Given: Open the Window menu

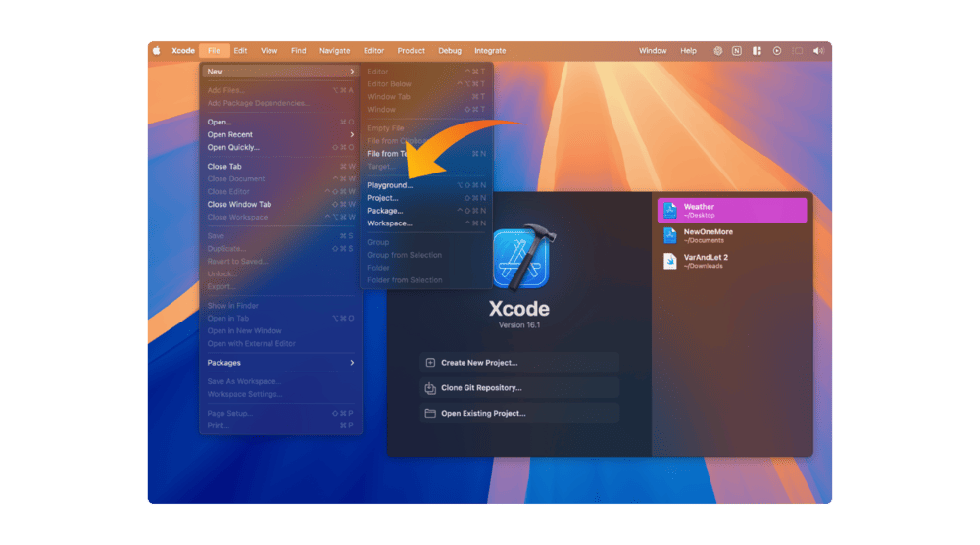Looking at the screenshot, I should point(653,51).
